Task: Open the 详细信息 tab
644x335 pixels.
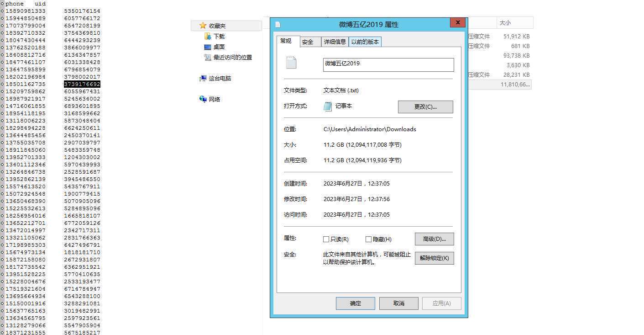Action: tap(335, 42)
